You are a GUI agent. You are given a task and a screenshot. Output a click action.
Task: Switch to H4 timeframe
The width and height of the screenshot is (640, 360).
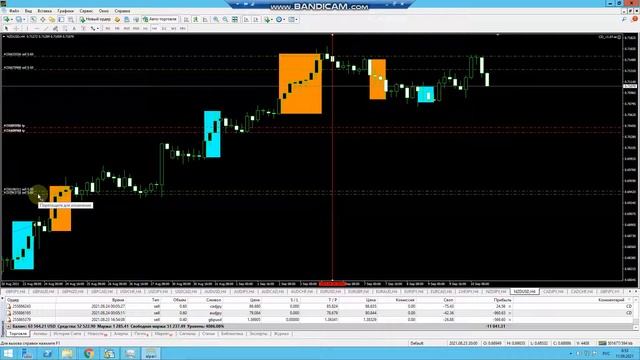click(x=154, y=28)
